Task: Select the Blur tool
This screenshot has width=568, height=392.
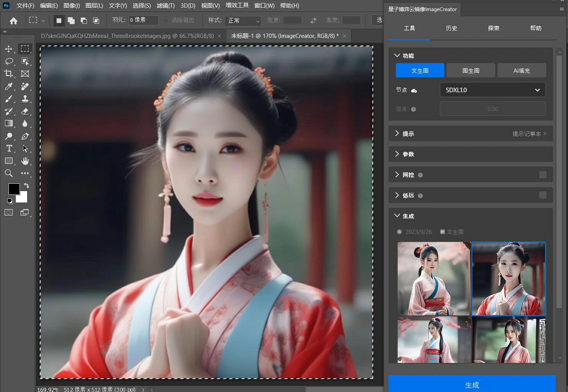Action: 25,124
